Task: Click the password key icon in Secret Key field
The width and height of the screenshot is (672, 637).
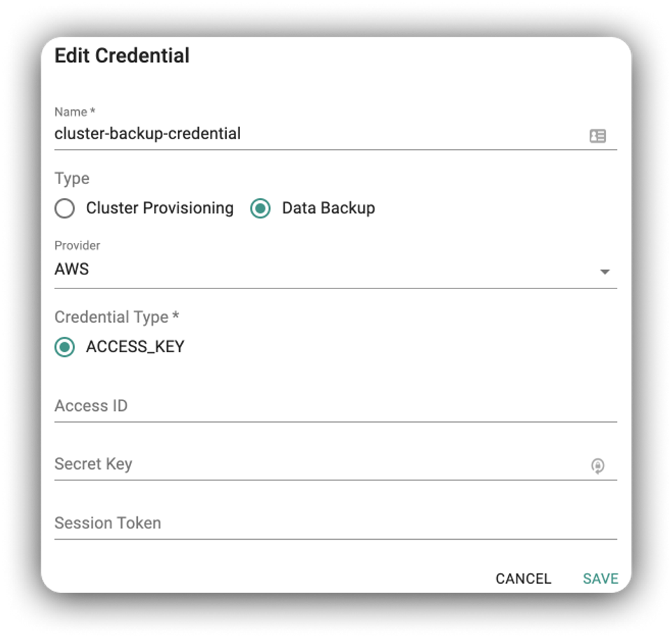Action: click(x=597, y=465)
